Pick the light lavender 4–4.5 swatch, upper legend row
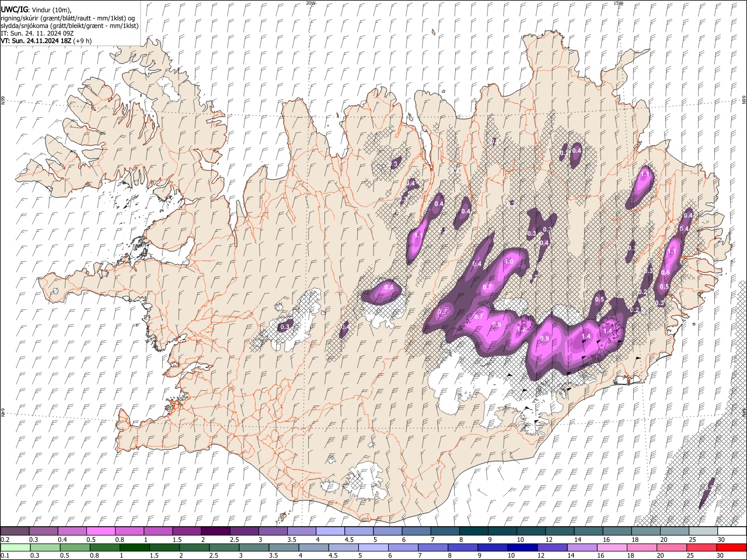This screenshot has height=560, width=747. pos(330,531)
